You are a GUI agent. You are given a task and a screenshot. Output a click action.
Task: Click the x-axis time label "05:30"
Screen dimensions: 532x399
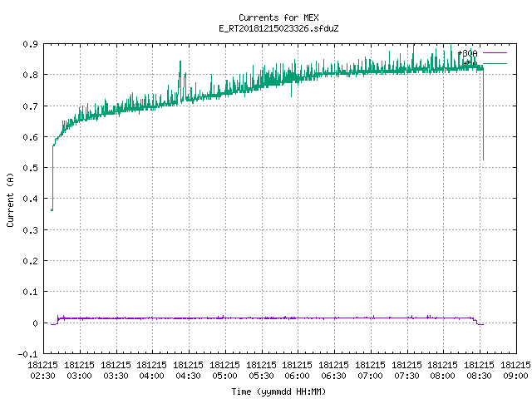(261, 376)
